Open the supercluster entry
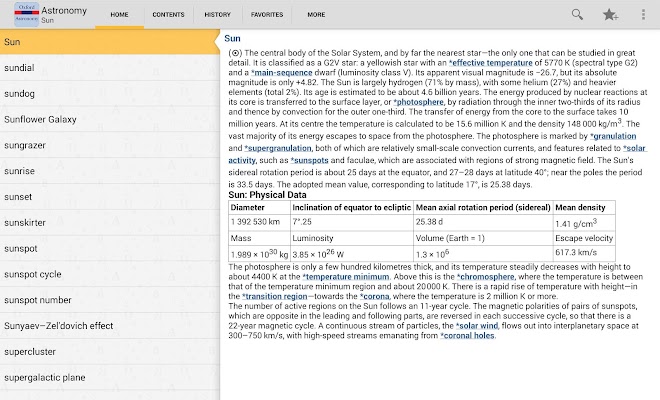The width and height of the screenshot is (660, 400). 109,352
